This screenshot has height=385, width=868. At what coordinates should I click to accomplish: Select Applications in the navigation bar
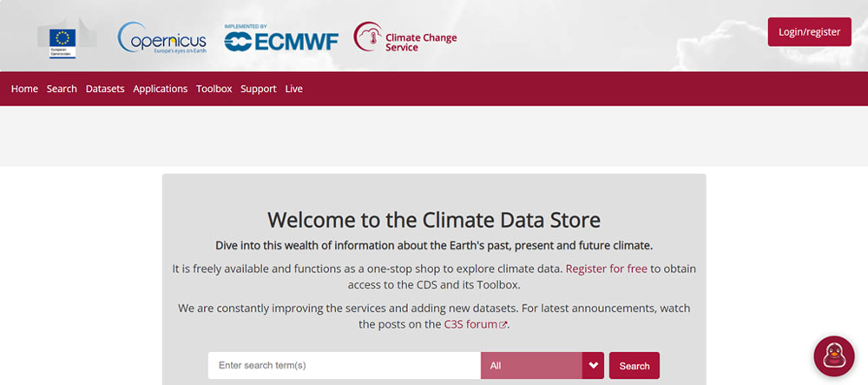click(x=161, y=89)
